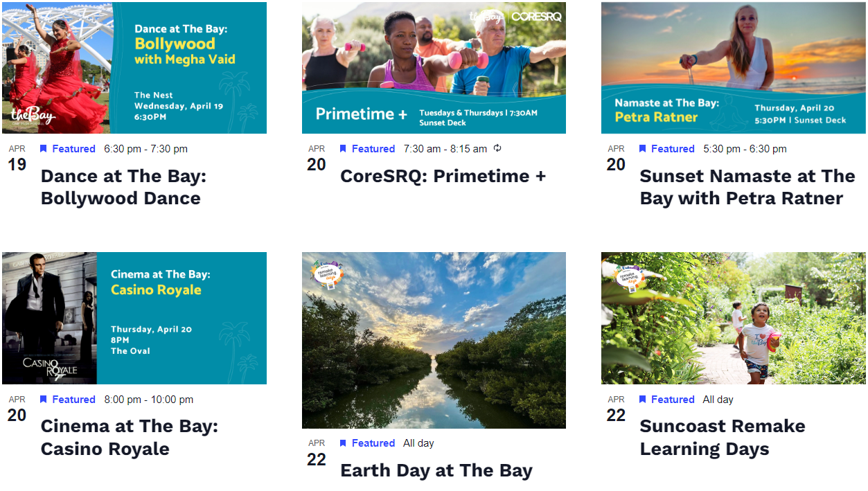868x491 pixels.
Task: Click the Featured bookmark icon for CoreSRQ Primetime
Action: point(343,149)
